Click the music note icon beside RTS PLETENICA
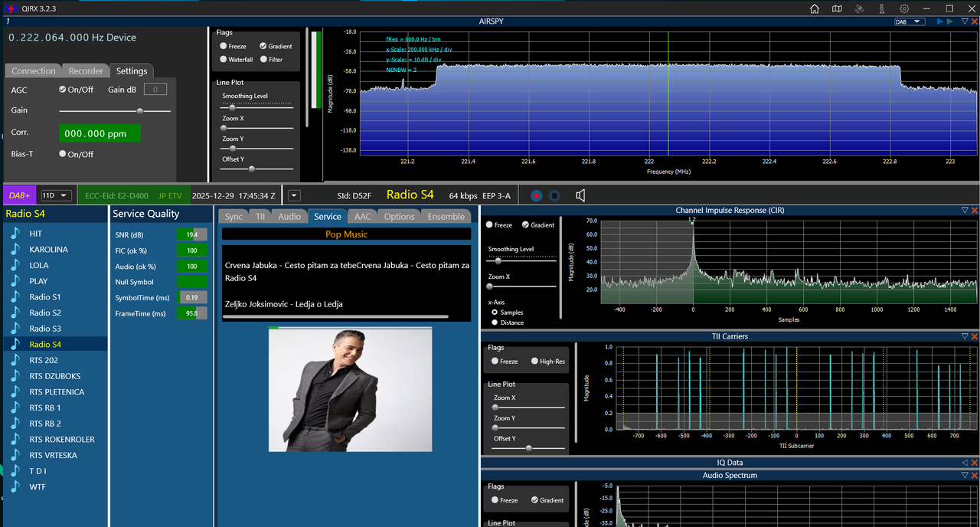980x527 pixels. pyautogui.click(x=15, y=391)
